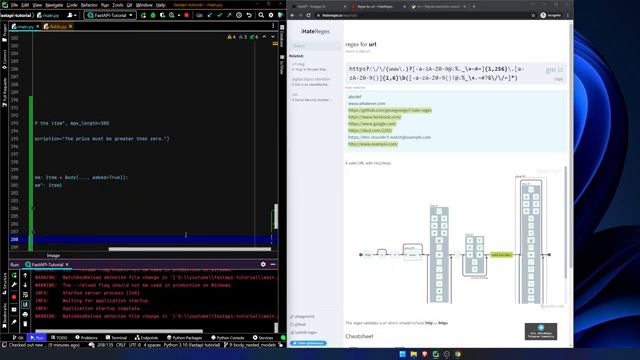
Task: Open the Git tool window tab
Action: coord(18,338)
